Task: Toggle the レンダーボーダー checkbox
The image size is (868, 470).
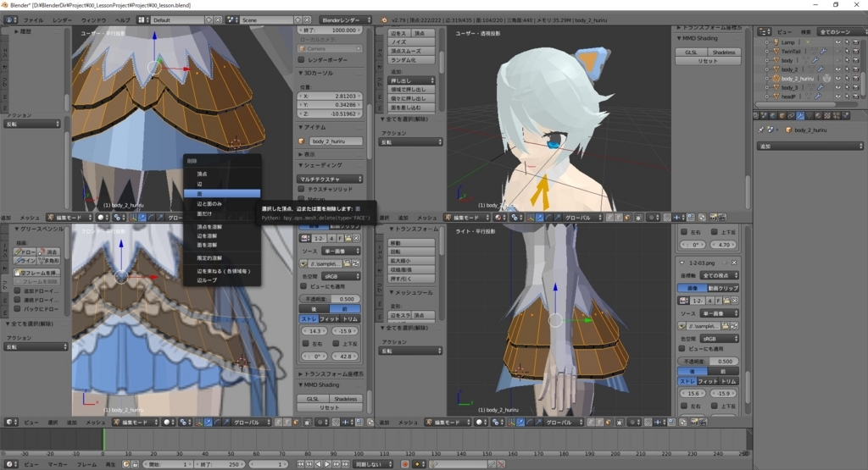Action: point(302,60)
